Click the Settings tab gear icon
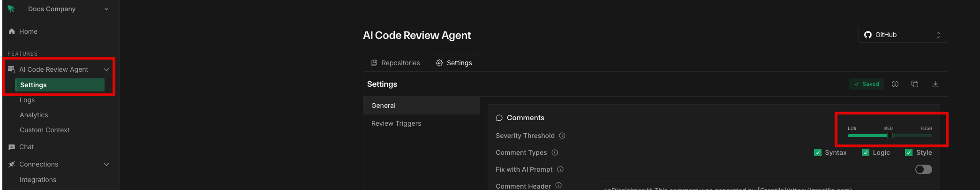Viewport: 980px width, 190px height. click(439, 63)
